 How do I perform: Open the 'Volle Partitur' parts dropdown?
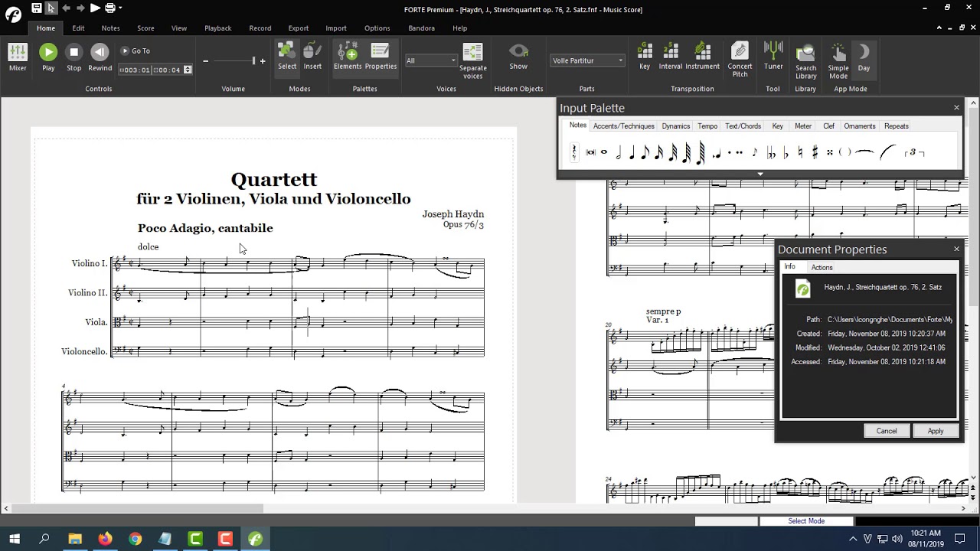[x=587, y=60]
